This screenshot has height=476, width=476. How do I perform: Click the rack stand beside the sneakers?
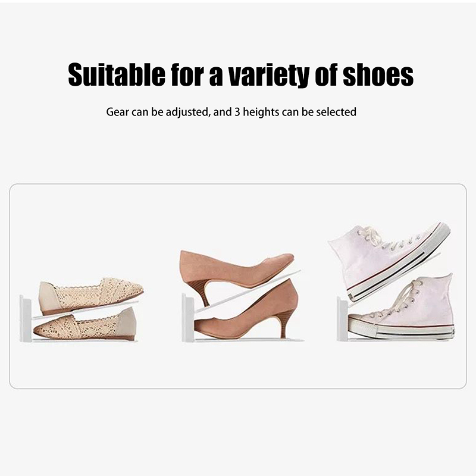[x=343, y=319]
